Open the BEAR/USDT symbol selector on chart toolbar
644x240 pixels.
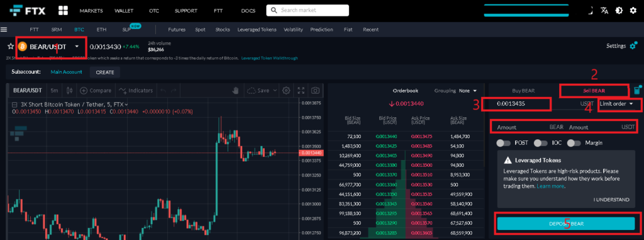(x=28, y=91)
